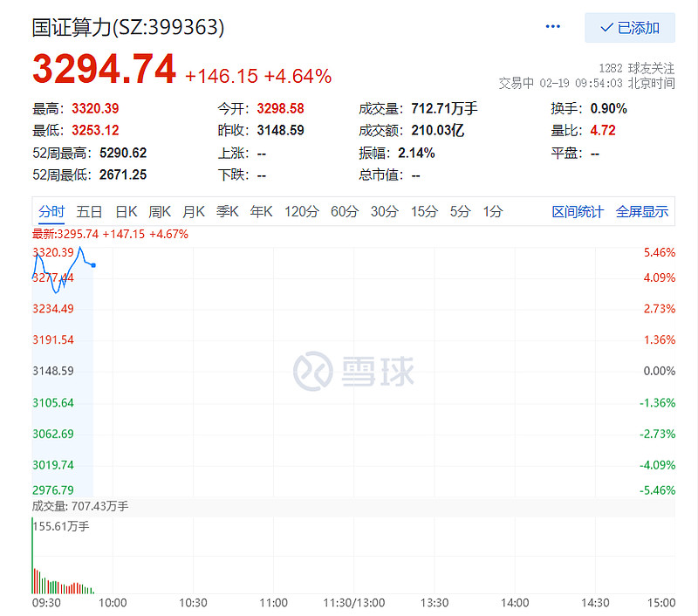
Task: Open the 区间统计 link
Action: coord(578,212)
